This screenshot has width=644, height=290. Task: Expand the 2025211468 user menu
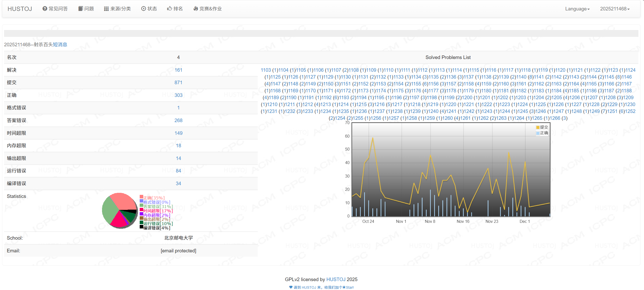tap(614, 9)
